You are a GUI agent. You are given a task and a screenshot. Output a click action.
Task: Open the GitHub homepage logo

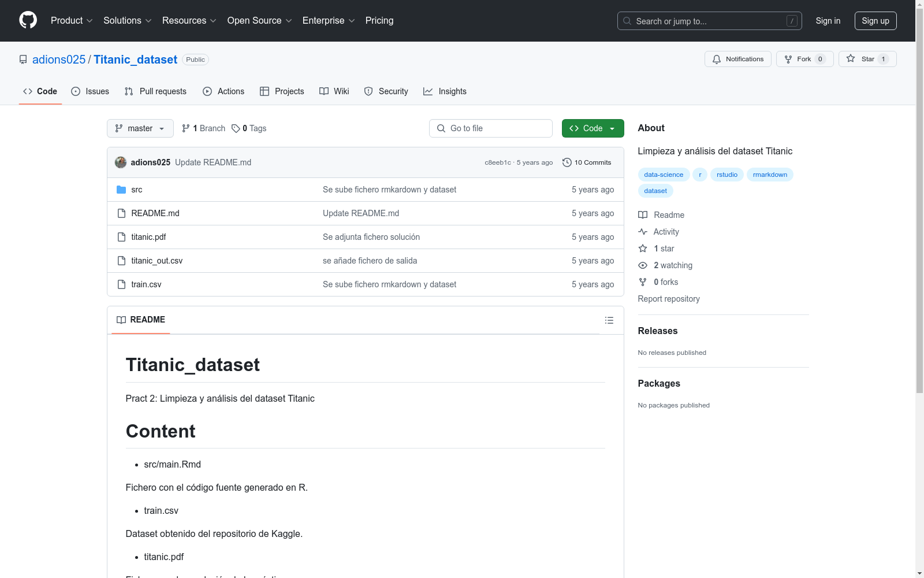28,20
